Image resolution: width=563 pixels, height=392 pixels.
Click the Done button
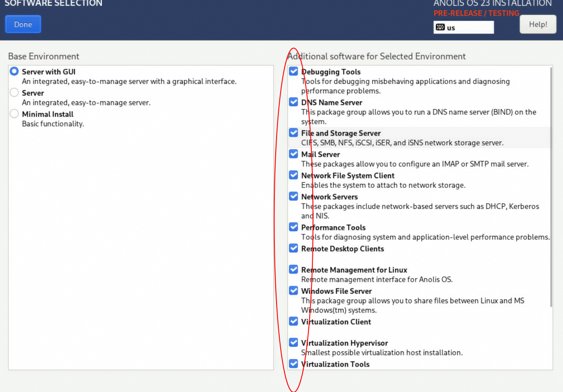tap(23, 25)
